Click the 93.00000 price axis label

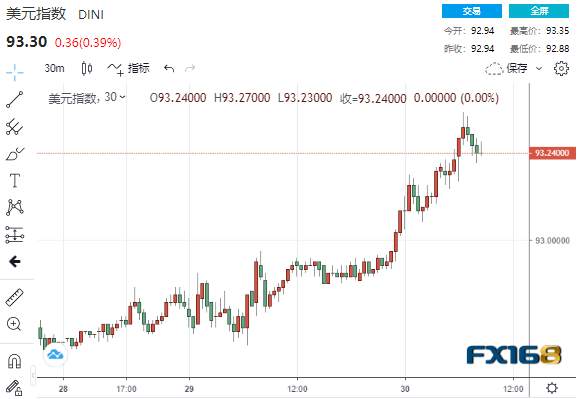click(x=552, y=241)
